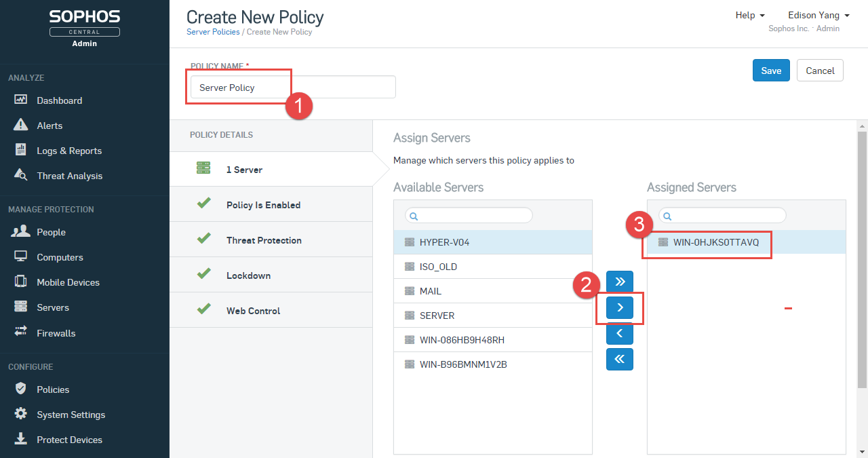
Task: Click the Lockdown checkmark icon
Action: [x=203, y=274]
